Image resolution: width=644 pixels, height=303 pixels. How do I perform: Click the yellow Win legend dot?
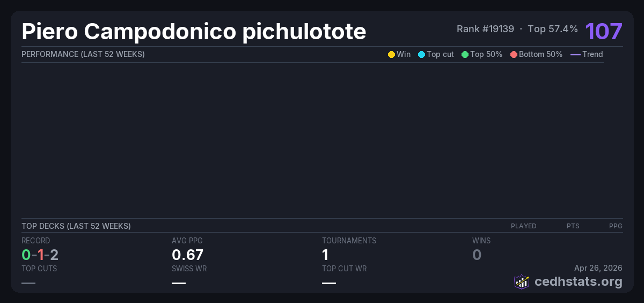[x=391, y=54]
